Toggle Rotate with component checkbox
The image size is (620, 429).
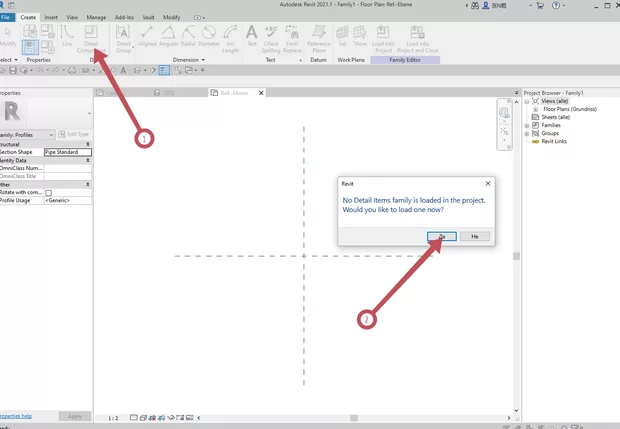point(49,193)
